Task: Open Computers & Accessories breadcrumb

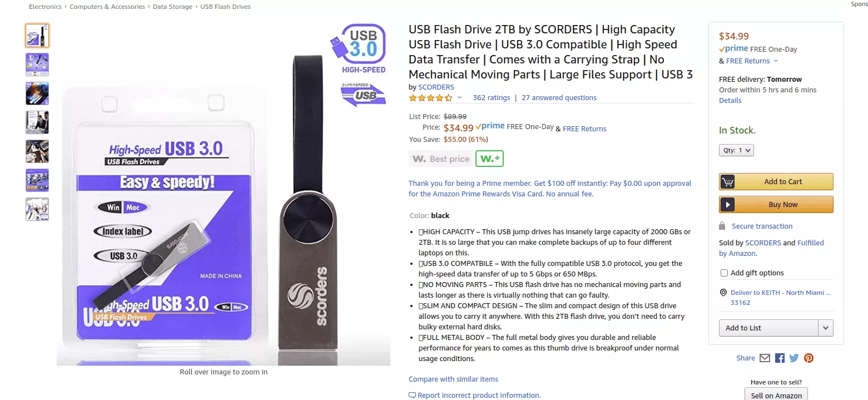Action: [108, 7]
